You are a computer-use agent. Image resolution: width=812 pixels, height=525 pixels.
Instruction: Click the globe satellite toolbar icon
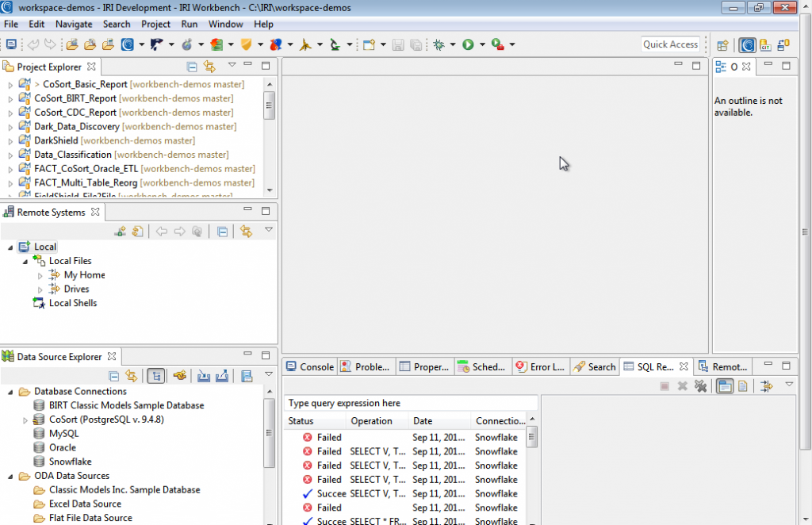point(187,44)
